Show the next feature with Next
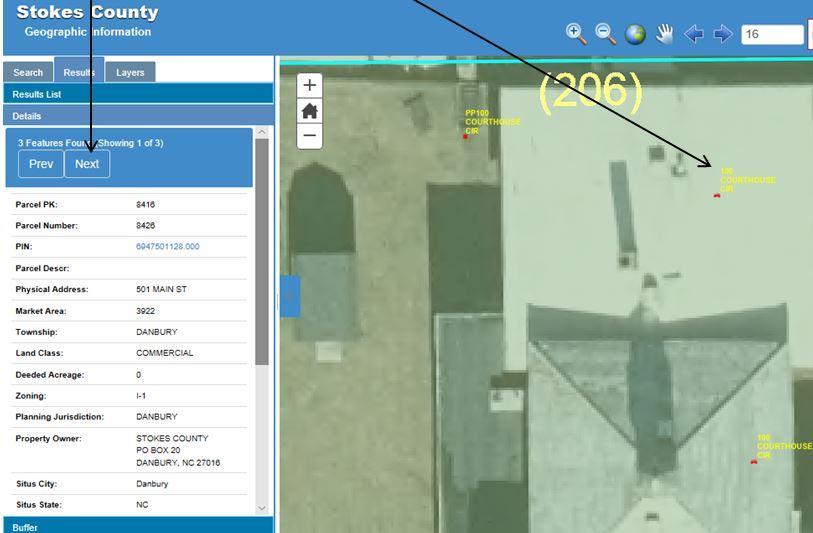Screen dimensions: 813x533 pyautogui.click(x=87, y=164)
